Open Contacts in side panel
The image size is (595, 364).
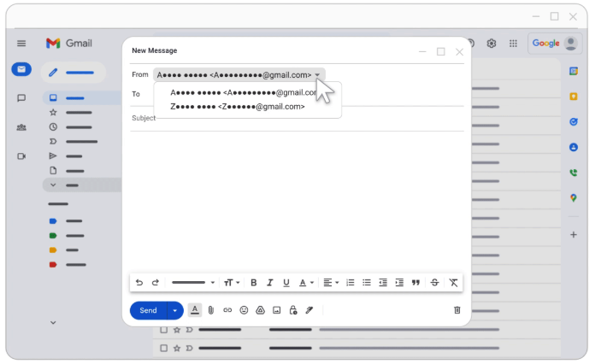(x=574, y=147)
